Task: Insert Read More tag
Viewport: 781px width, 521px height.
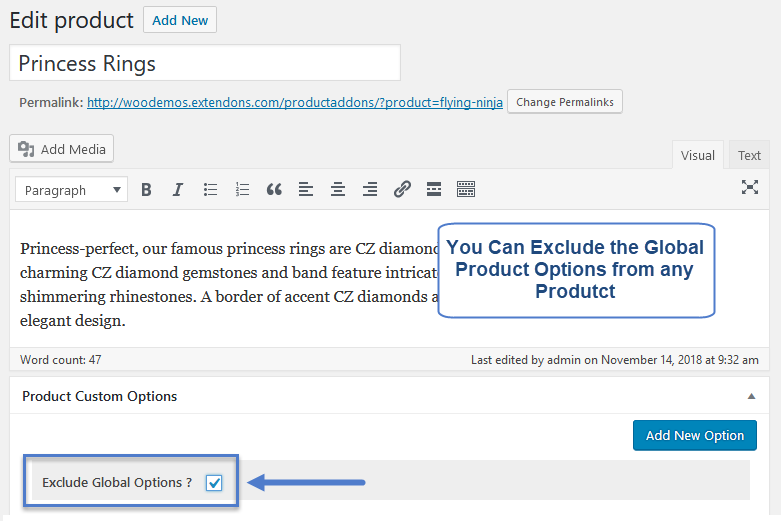Action: [434, 189]
